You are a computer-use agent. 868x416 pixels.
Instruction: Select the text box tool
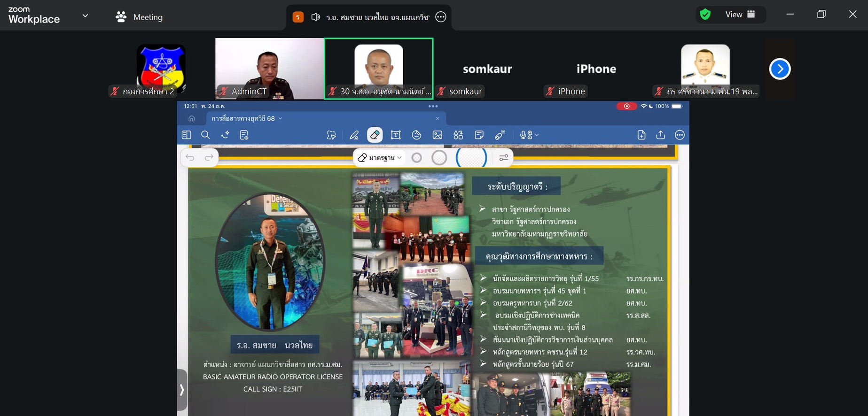click(396, 135)
